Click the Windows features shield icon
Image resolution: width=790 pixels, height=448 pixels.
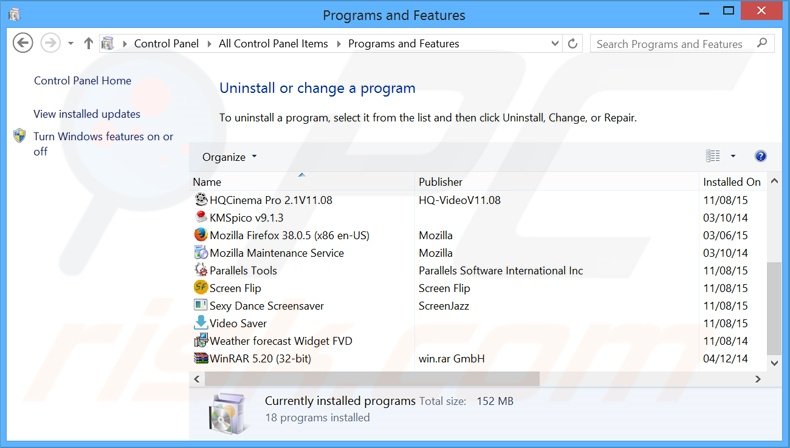click(x=20, y=136)
